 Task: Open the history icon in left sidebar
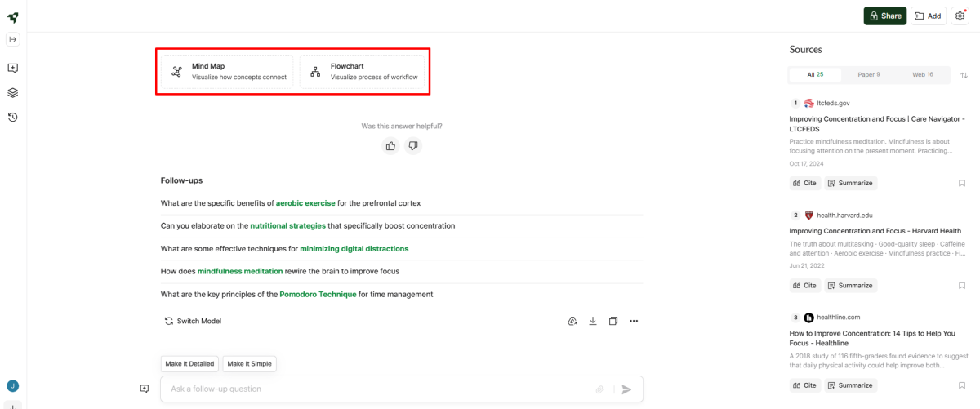(x=13, y=118)
